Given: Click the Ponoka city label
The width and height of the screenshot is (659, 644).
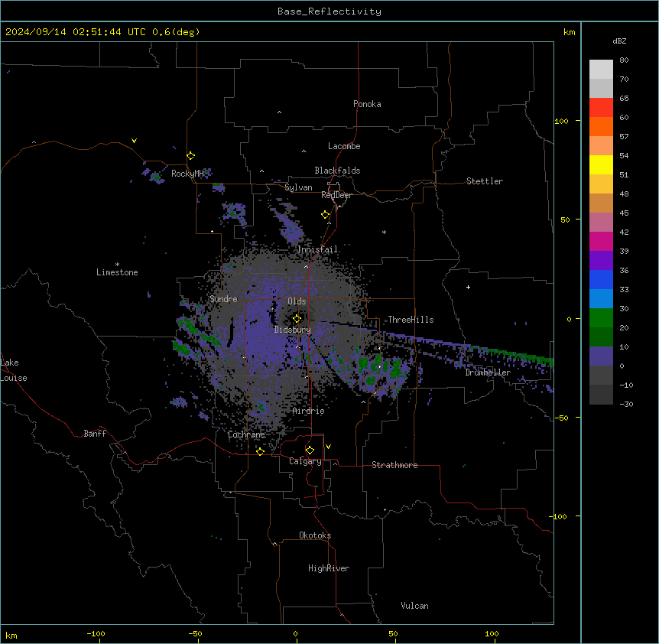Looking at the screenshot, I should [x=367, y=104].
